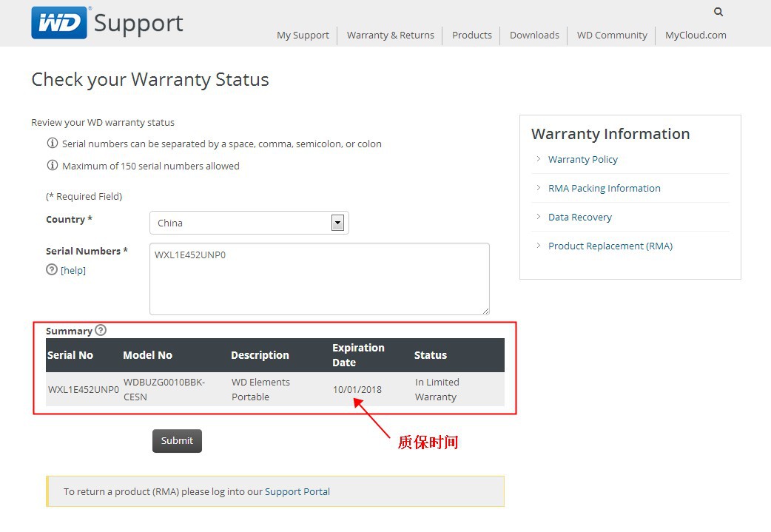Open the search magnifier icon
This screenshot has width=771, height=532.
click(718, 12)
